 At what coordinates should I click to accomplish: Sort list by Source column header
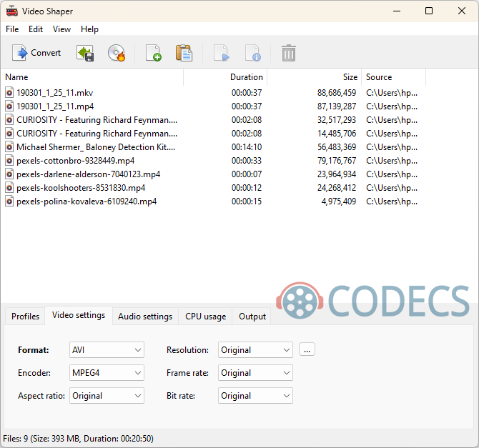[x=393, y=77]
